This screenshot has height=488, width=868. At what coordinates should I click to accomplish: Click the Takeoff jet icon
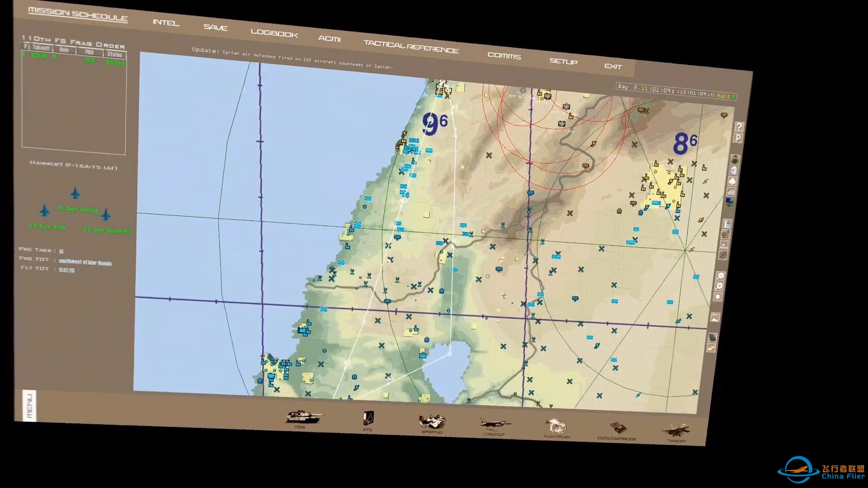677,430
